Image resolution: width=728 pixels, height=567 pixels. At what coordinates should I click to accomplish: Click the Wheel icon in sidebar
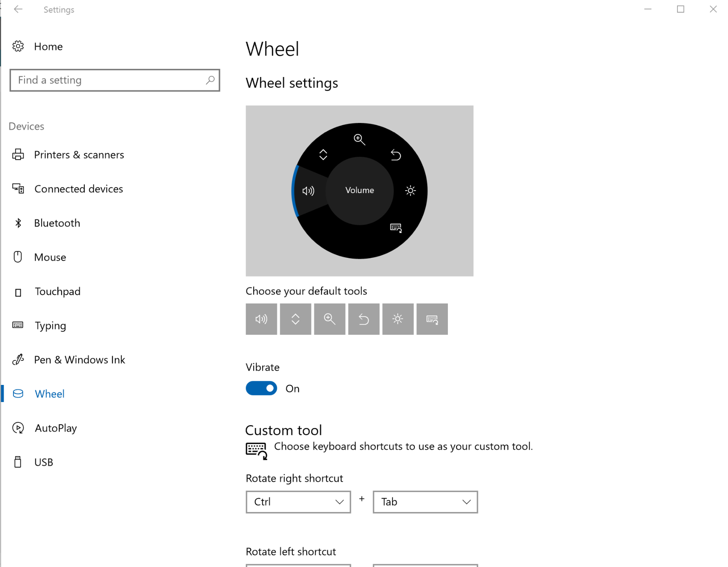point(18,393)
